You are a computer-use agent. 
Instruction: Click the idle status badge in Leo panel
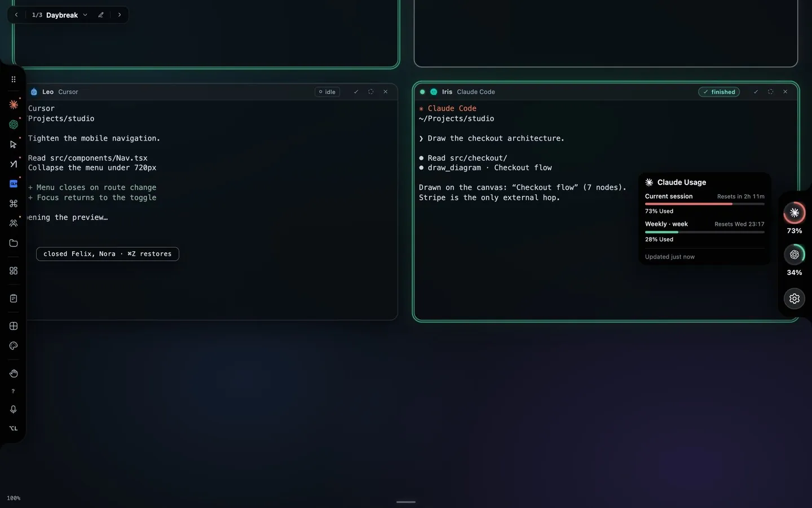point(327,92)
